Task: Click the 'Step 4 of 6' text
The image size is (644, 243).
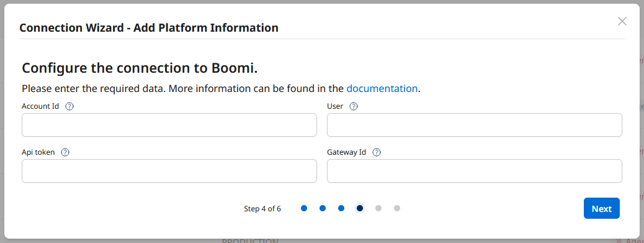Action: click(x=262, y=209)
